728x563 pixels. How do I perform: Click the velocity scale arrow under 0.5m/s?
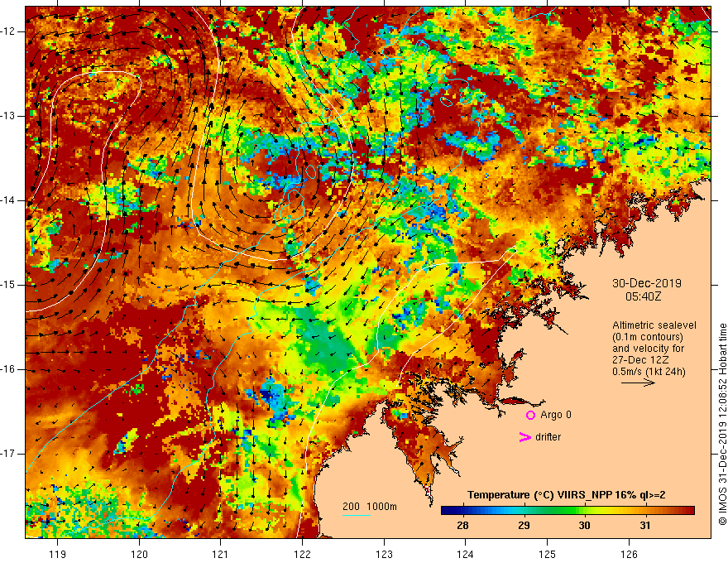[638, 383]
